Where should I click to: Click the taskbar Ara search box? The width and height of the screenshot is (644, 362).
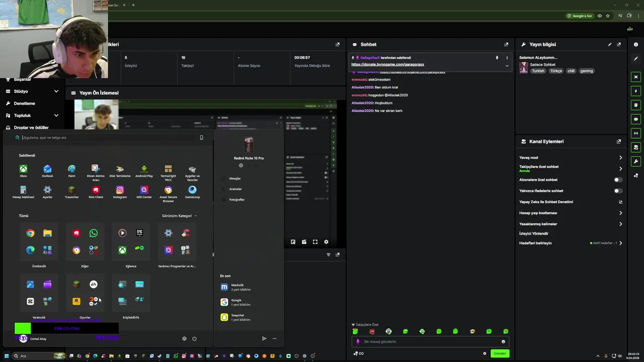(39, 355)
